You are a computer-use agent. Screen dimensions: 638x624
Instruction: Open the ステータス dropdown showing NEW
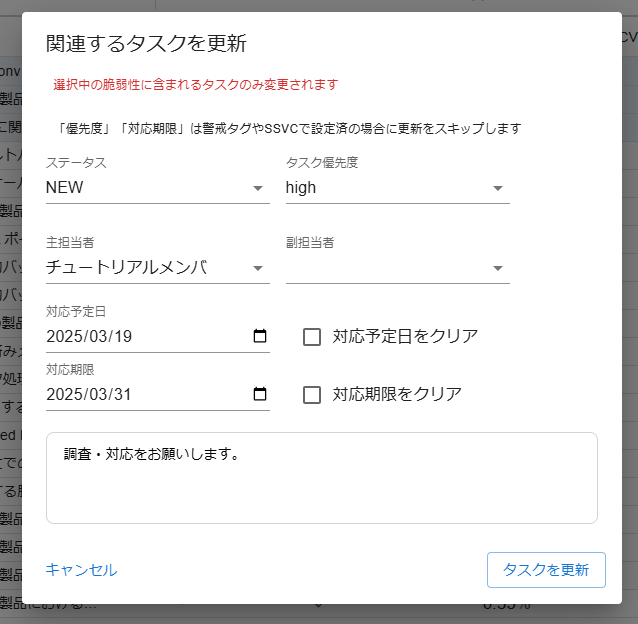(x=157, y=188)
